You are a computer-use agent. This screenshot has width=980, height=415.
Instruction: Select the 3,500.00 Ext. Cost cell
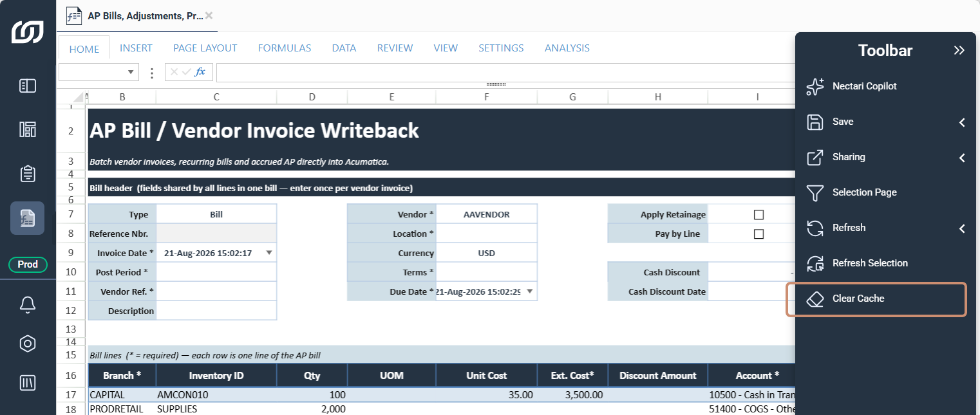coord(572,395)
